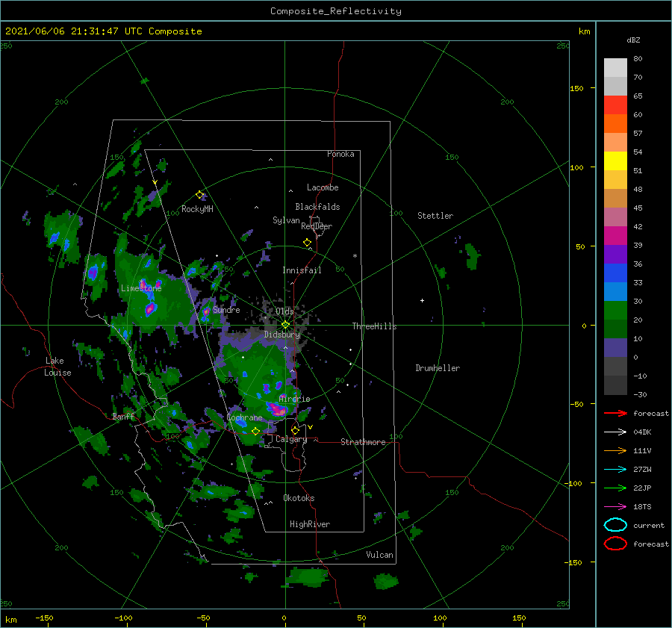Click the Blackfalds city label

[317, 207]
